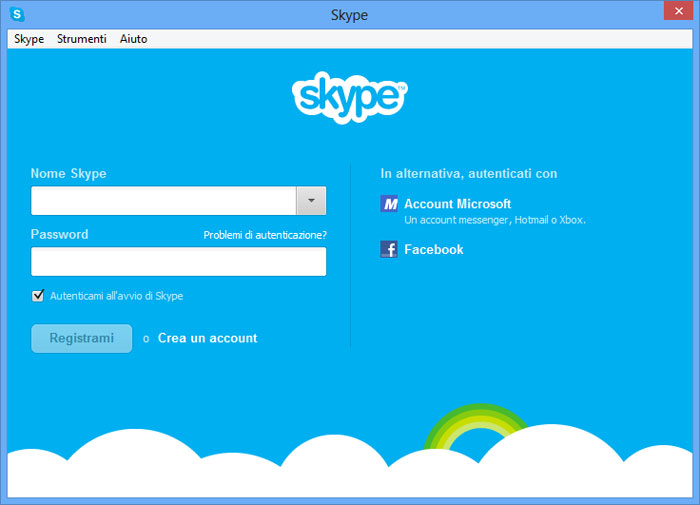700x505 pixels.
Task: Click the Facebook f icon
Action: pos(389,249)
